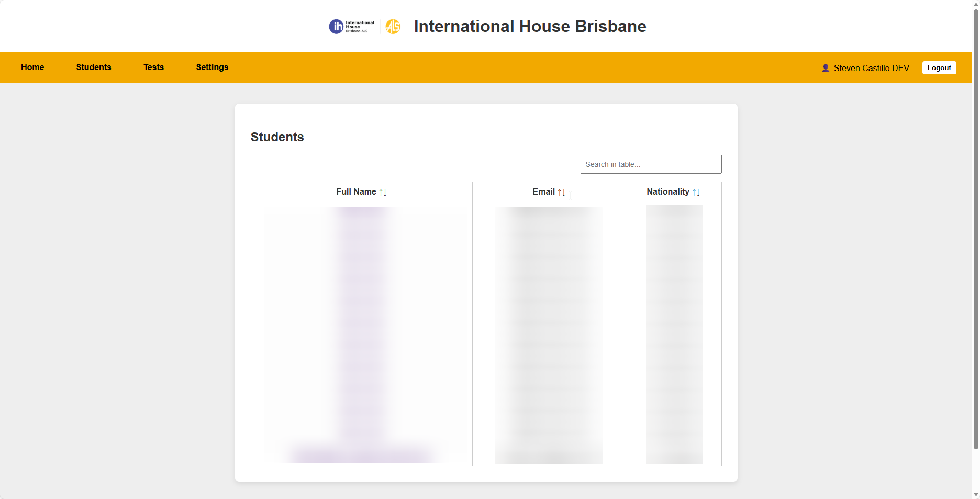Click the International House Brisbane title
Screen dimensions: 980x499
click(x=530, y=26)
